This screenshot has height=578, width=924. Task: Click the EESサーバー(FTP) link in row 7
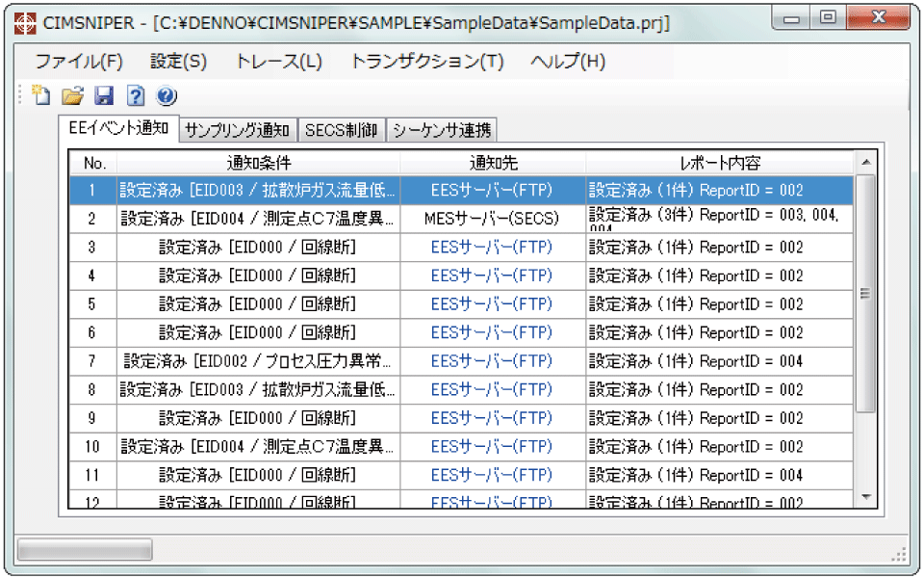(492, 361)
